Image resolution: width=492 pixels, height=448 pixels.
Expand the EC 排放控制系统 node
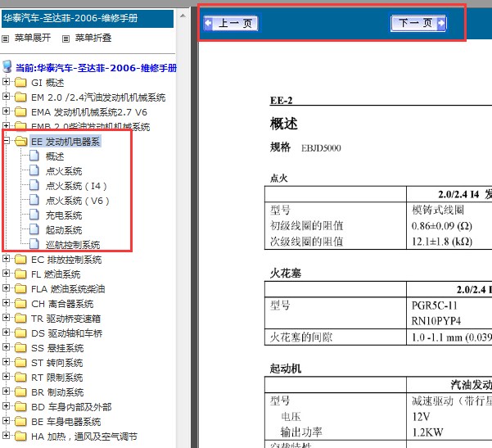(6, 259)
